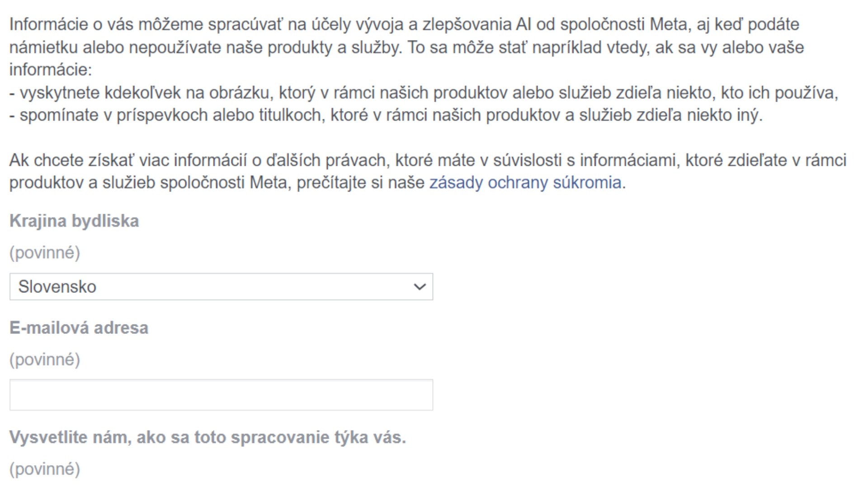The width and height of the screenshot is (868, 488).
Task: Click the (povinné) label under Krajina bydliska
Action: pyautogui.click(x=45, y=253)
